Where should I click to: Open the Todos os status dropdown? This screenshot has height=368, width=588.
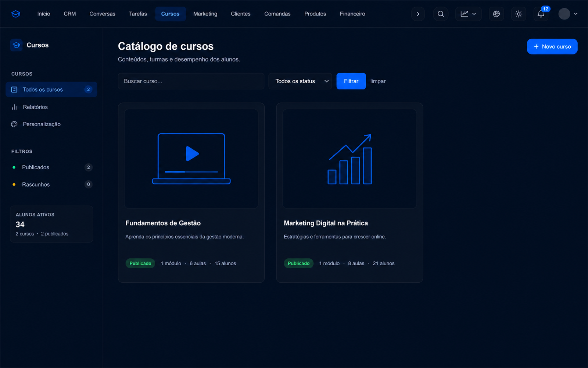point(300,81)
